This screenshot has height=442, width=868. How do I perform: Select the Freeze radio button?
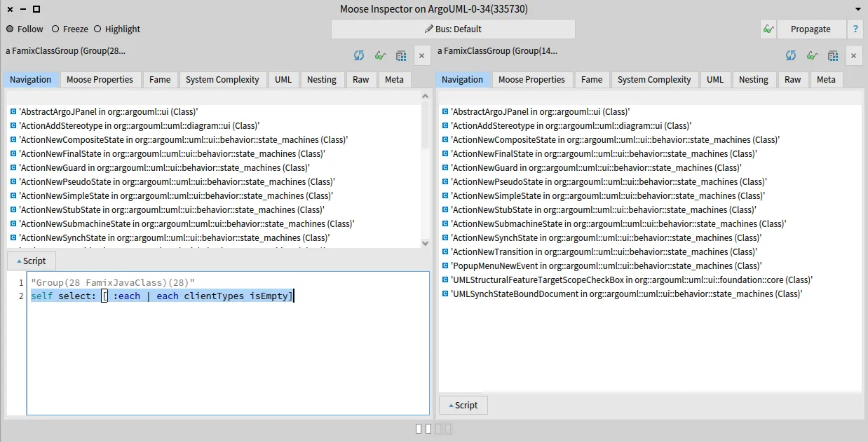click(55, 29)
